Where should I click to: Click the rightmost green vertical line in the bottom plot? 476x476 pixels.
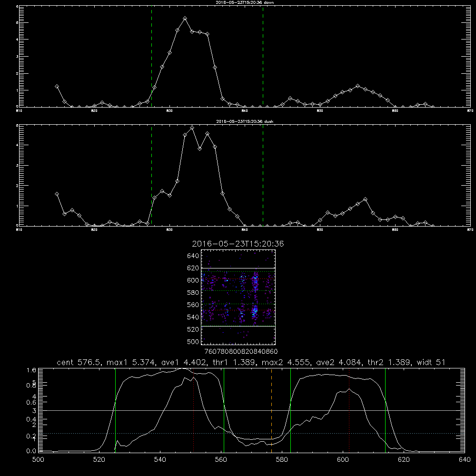[x=385, y=410]
